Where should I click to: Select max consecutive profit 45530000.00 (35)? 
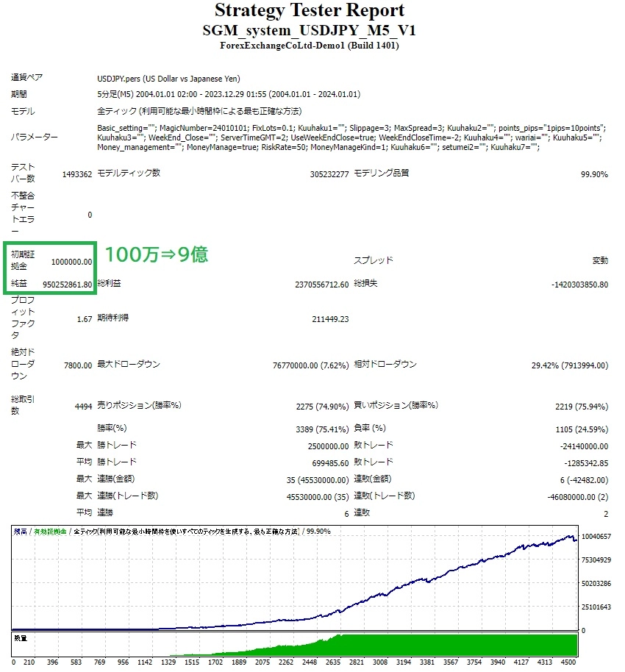318,497
